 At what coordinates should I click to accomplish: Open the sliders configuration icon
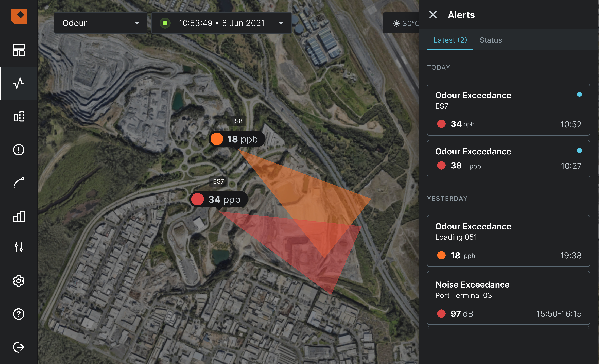19,247
